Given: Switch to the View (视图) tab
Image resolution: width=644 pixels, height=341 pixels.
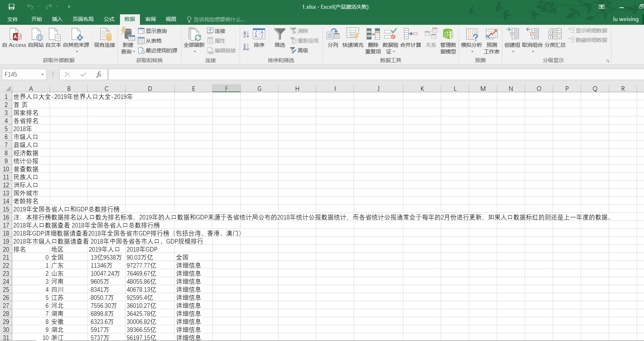Looking at the screenshot, I should 171,19.
